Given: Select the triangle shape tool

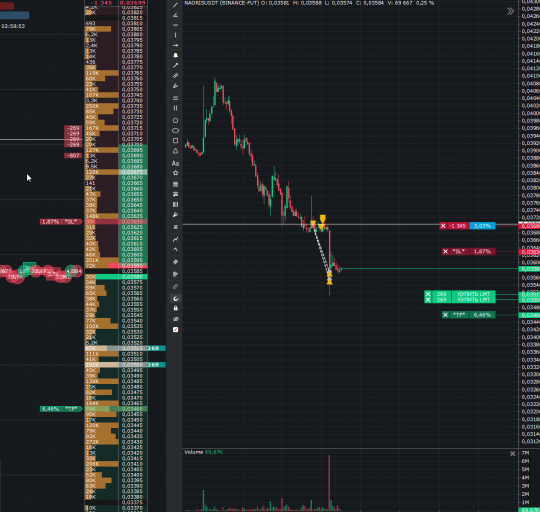Looking at the screenshot, I should coord(175,151).
